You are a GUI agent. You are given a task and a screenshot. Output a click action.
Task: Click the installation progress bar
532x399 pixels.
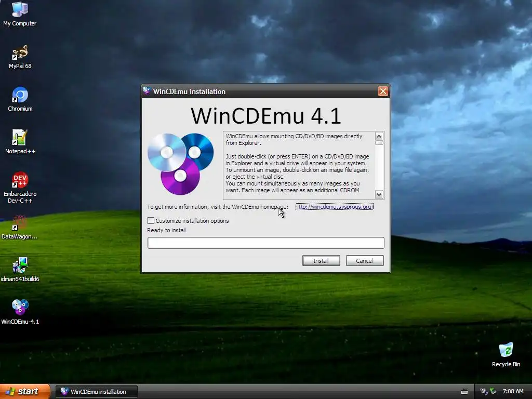tap(266, 243)
